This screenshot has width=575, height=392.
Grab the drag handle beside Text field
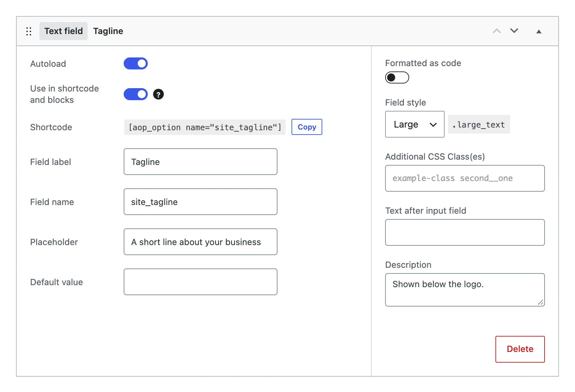tap(29, 31)
